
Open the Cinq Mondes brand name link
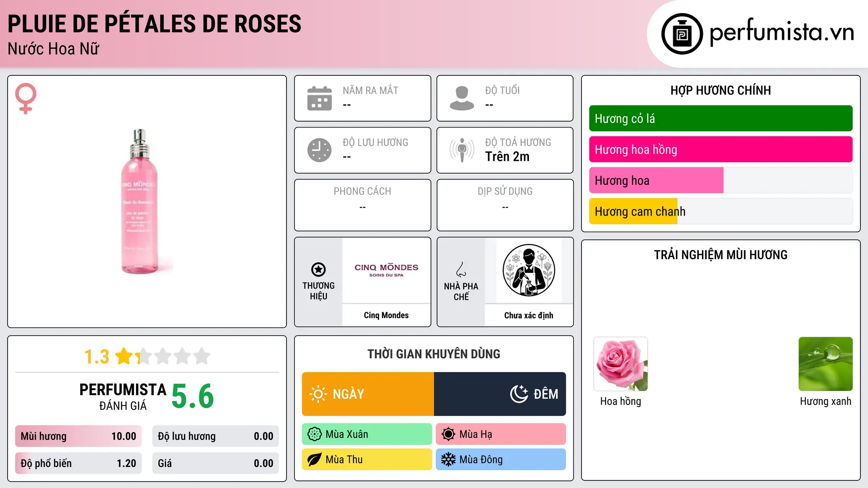[386, 315]
